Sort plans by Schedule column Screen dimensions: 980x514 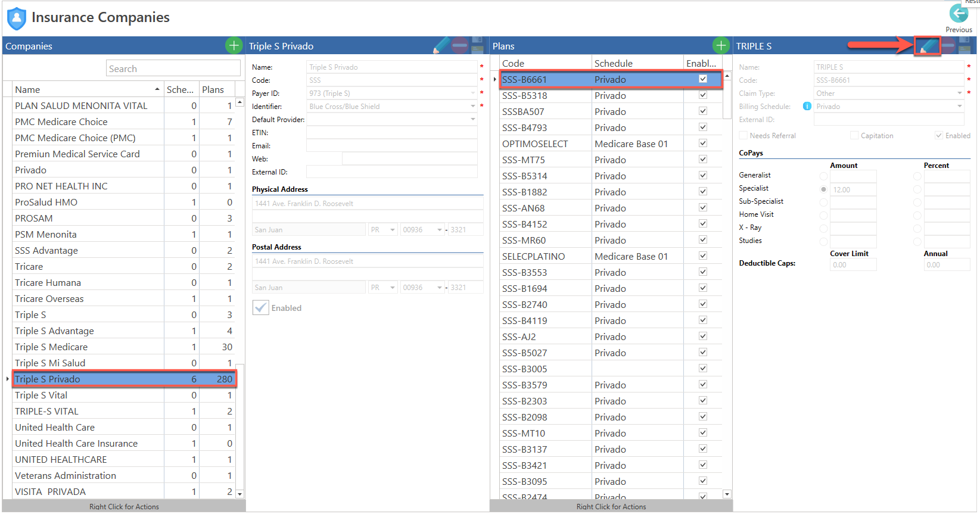point(637,63)
